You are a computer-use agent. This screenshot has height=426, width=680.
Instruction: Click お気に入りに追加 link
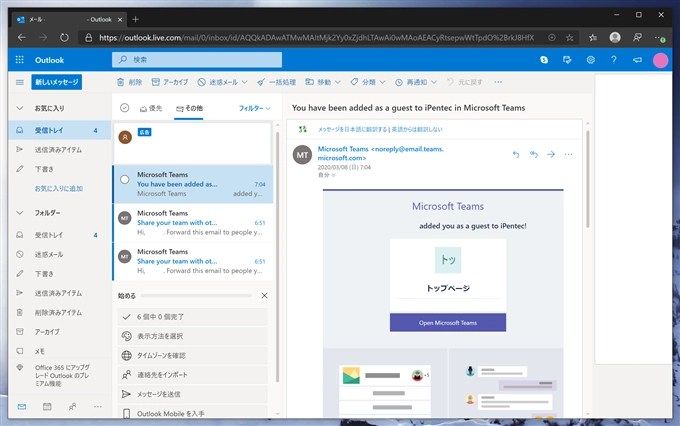tap(59, 189)
